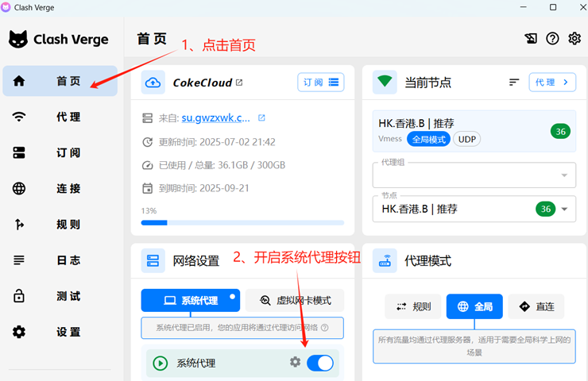Click the 全局模式 chip on node card
588x381 pixels.
click(428, 140)
